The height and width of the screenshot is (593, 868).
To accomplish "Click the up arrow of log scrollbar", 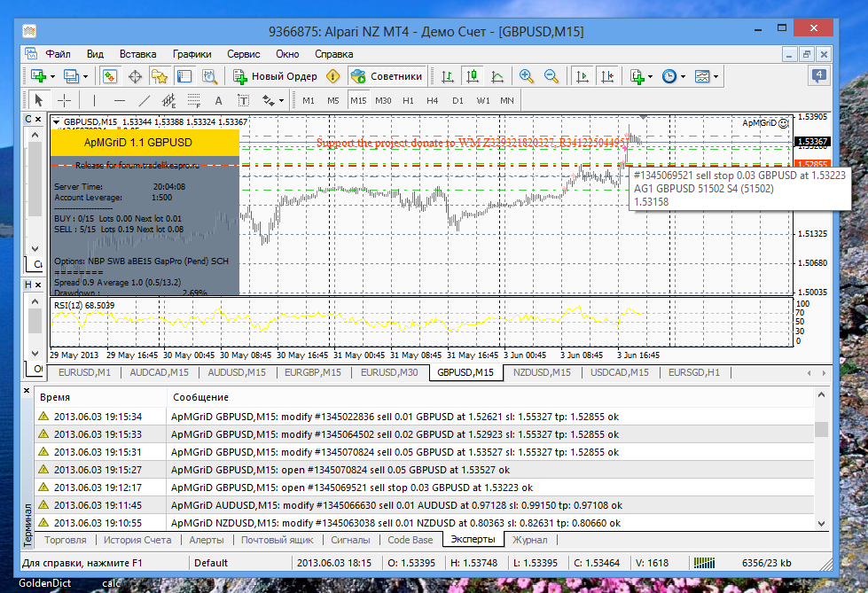I will [822, 394].
